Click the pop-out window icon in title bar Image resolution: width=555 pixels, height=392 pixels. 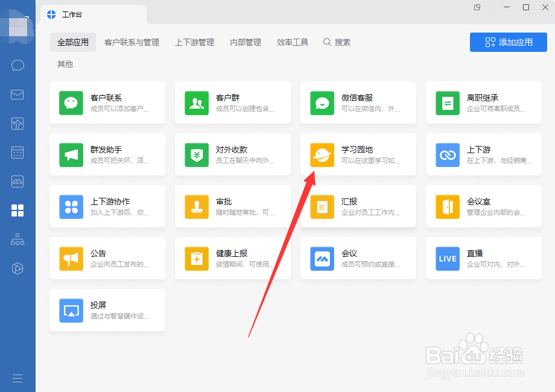pos(477,7)
